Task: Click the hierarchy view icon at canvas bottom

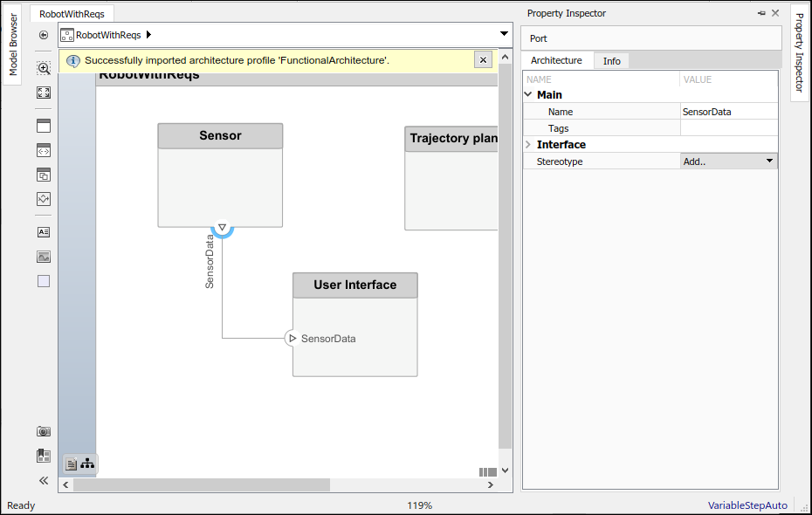Action: point(87,463)
